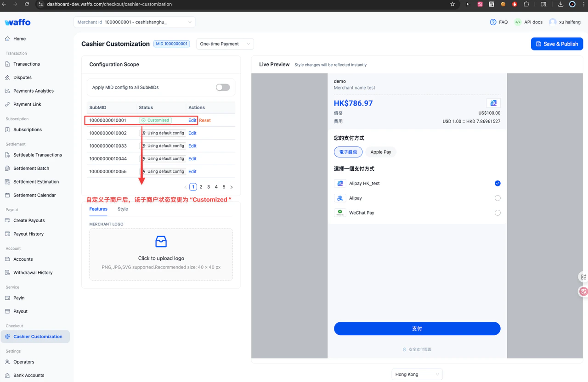Image resolution: width=588 pixels, height=382 pixels.
Task: Click to upload merchant logo
Action: (161, 254)
